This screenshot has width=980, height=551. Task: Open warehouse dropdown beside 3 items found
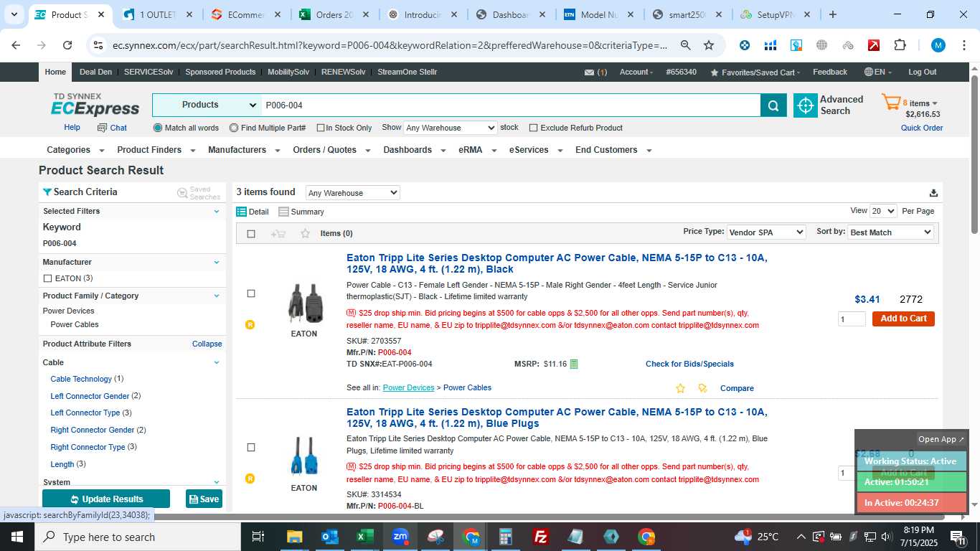coord(352,193)
